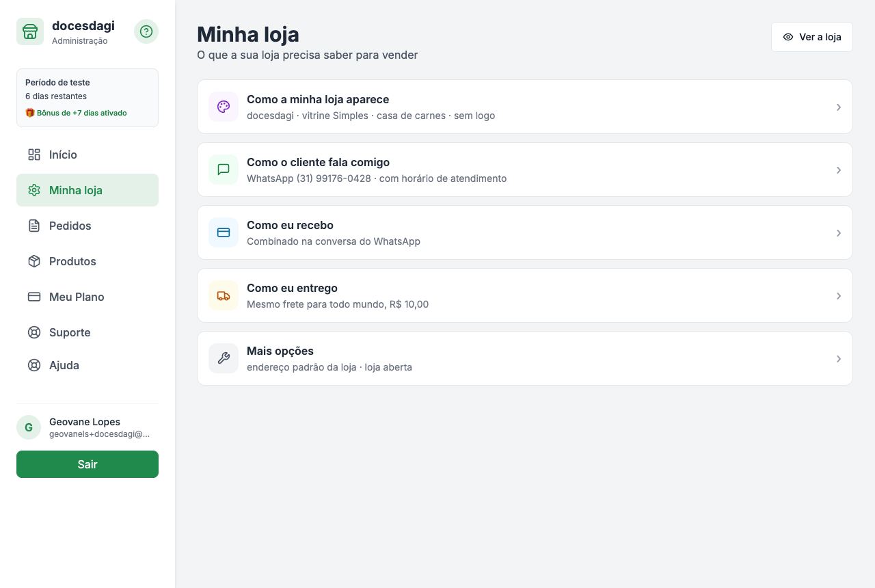875x588 pixels.
Task: Expand chevron on Como eu recebo row
Action: click(x=839, y=232)
